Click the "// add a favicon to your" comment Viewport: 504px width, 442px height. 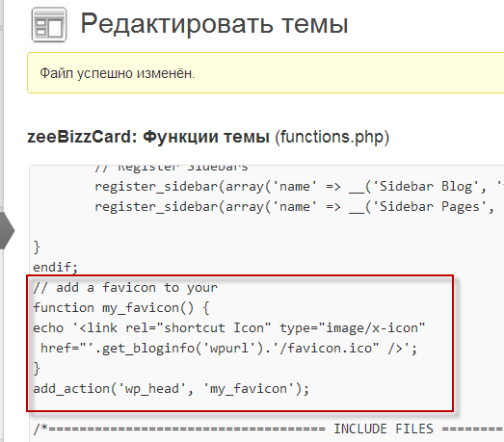(x=125, y=288)
